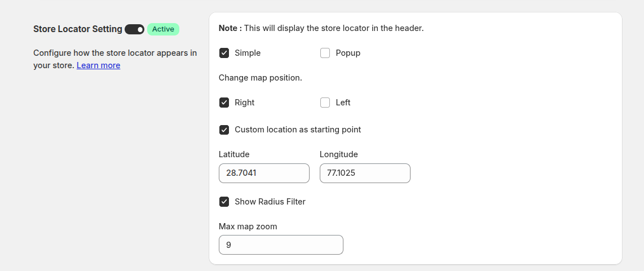Click the Latitude field label
The image size is (644, 271).
pyautogui.click(x=234, y=154)
